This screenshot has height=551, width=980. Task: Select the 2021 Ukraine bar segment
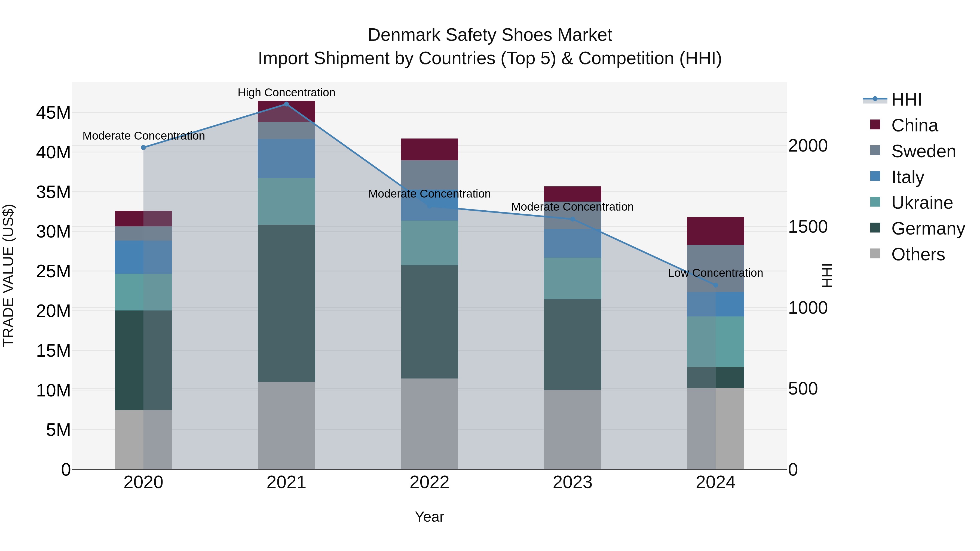pyautogui.click(x=286, y=202)
